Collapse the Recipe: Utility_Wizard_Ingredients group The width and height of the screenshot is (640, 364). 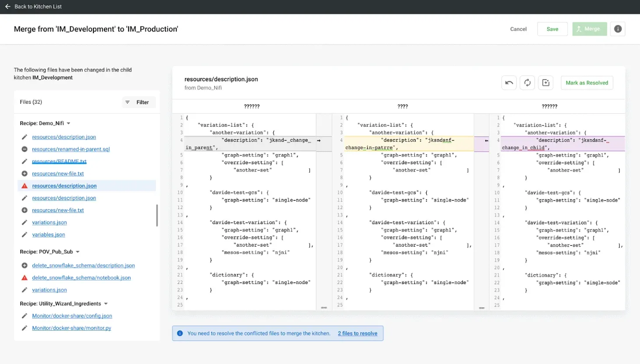(x=106, y=304)
